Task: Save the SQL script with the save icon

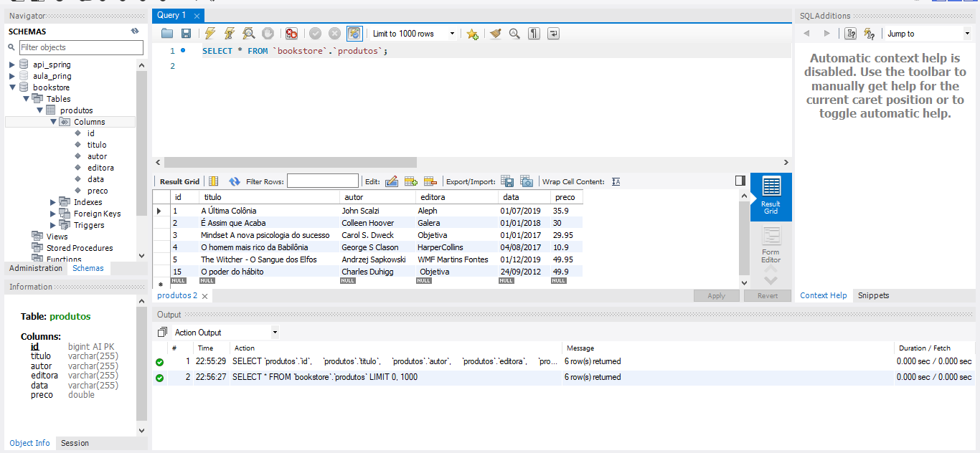Action: [185, 33]
